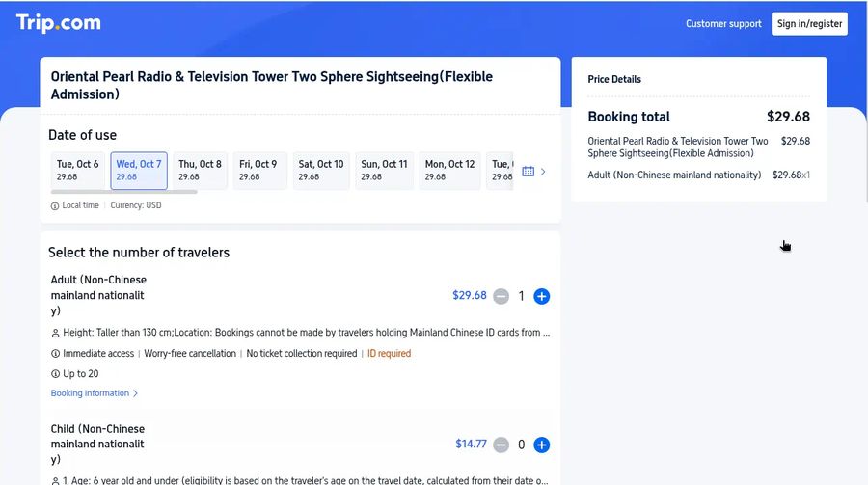Image resolution: width=868 pixels, height=485 pixels.
Task: Pick Fri, Oct 9 date
Action: 259,171
